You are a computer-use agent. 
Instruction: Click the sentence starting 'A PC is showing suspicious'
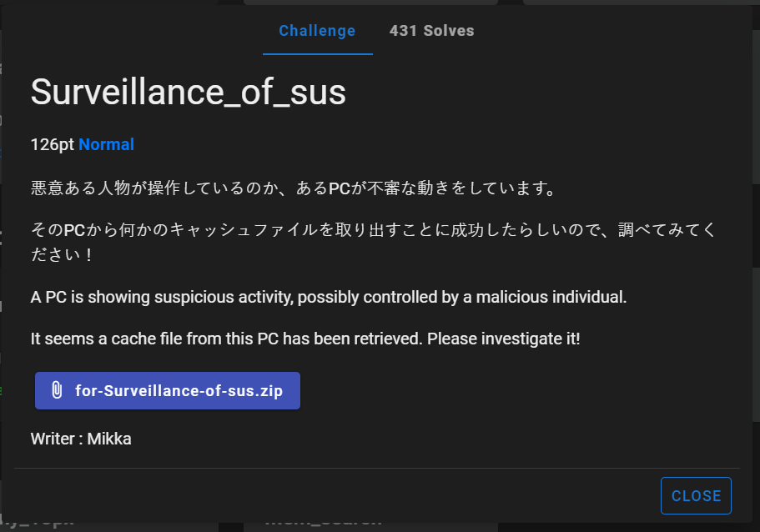pyautogui.click(x=329, y=297)
